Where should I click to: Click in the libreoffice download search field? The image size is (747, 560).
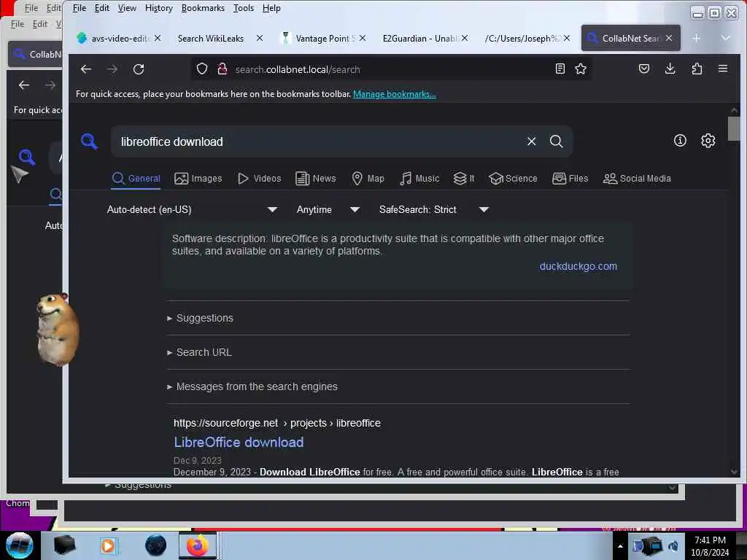pos(320,141)
